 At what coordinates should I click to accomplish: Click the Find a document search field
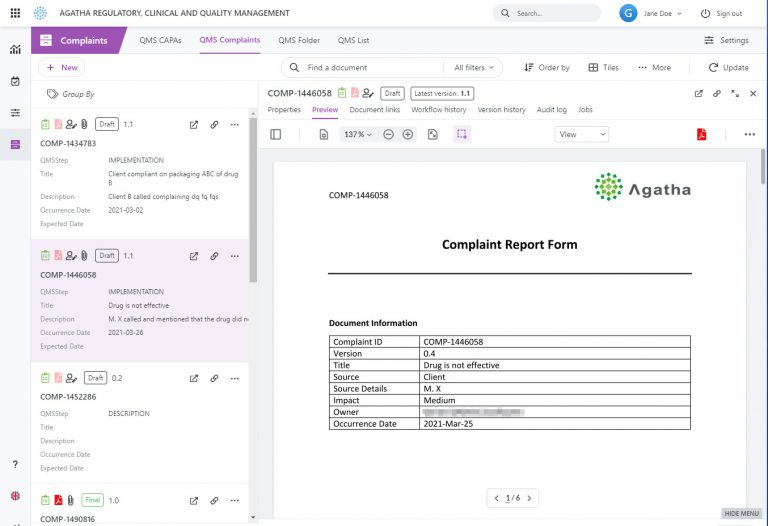click(x=365, y=68)
